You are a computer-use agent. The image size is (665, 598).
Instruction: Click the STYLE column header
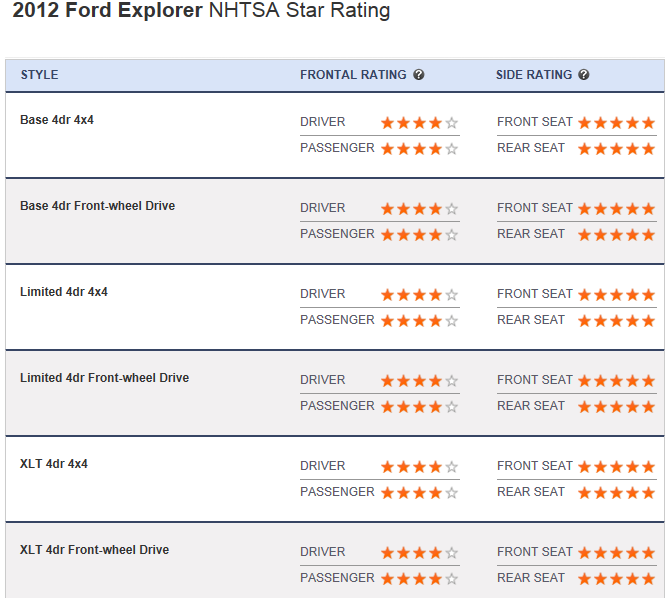click(x=39, y=75)
